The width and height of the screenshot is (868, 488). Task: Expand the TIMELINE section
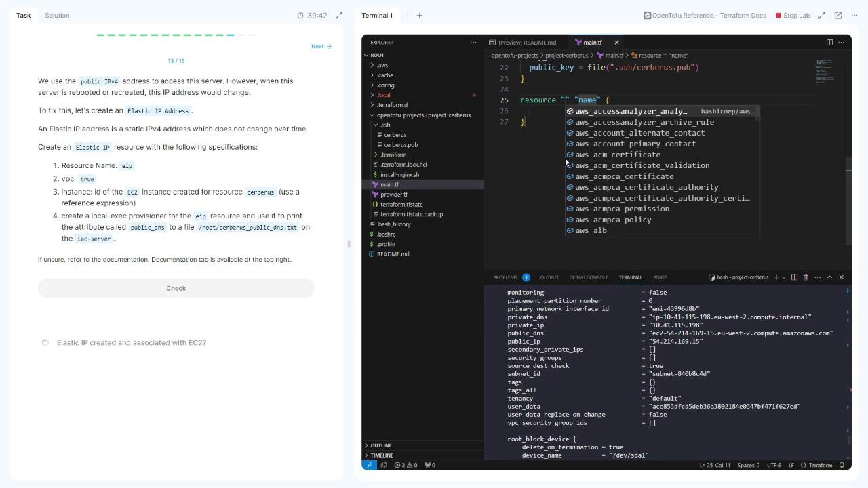381,455
